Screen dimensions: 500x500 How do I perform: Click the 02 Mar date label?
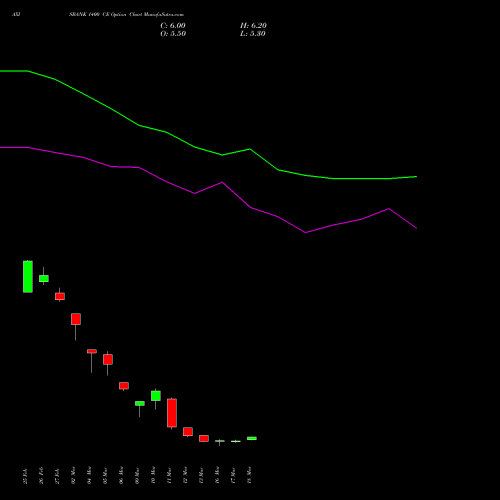pos(74,476)
